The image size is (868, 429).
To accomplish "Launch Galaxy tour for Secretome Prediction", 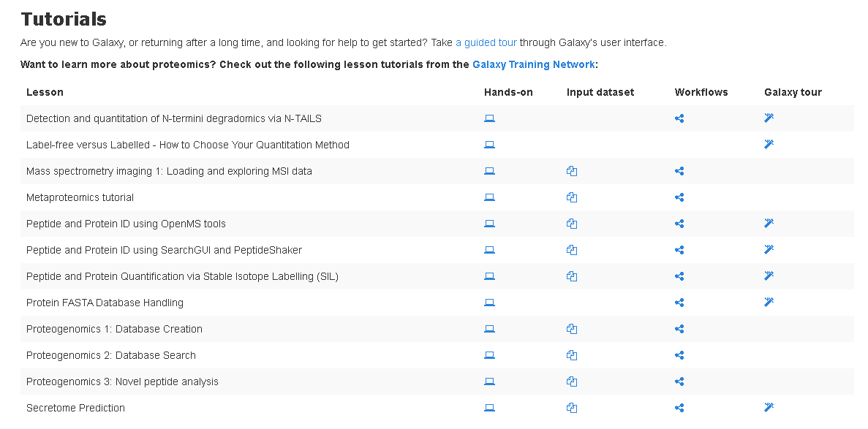I will coord(769,408).
